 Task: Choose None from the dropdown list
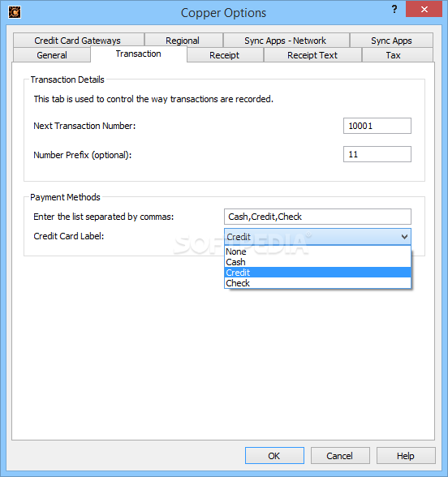pyautogui.click(x=317, y=251)
